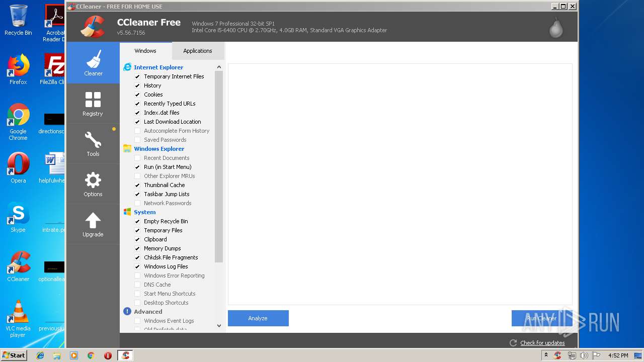This screenshot has width=644, height=362.
Task: Click the Upgrade arrow icon
Action: coord(93,220)
